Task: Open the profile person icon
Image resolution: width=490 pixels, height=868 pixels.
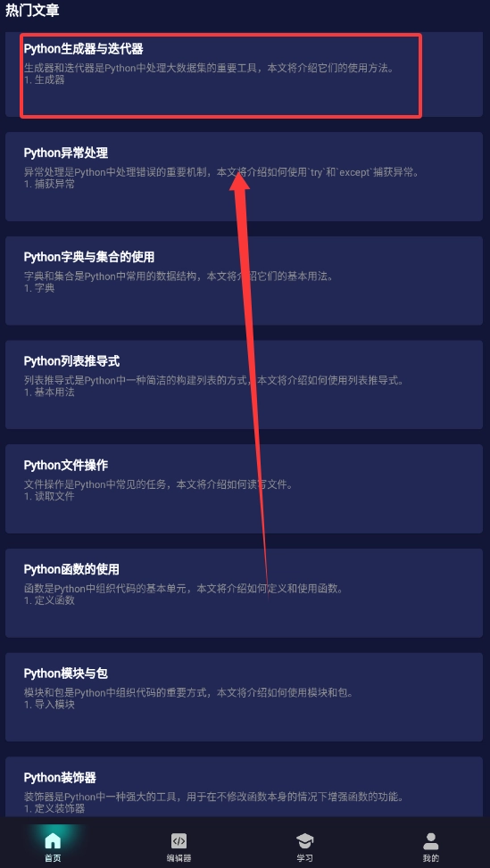Action: [431, 841]
